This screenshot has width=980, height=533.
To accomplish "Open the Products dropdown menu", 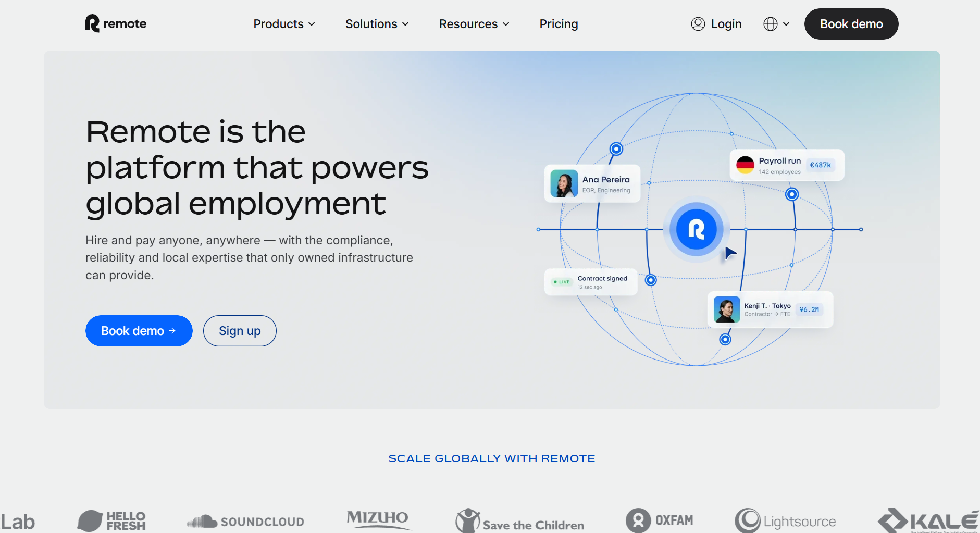I will (x=284, y=24).
